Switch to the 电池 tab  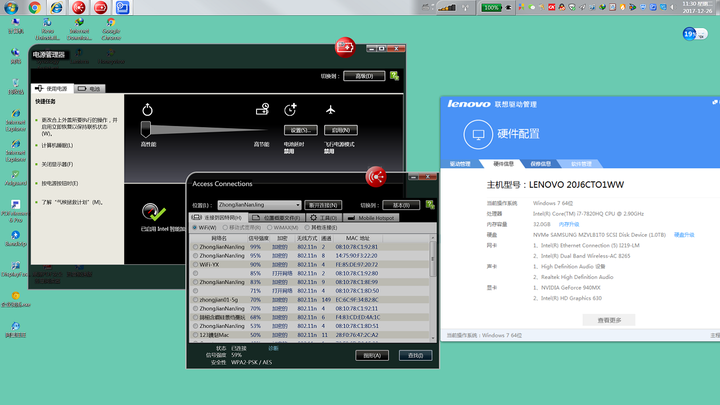coord(89,89)
